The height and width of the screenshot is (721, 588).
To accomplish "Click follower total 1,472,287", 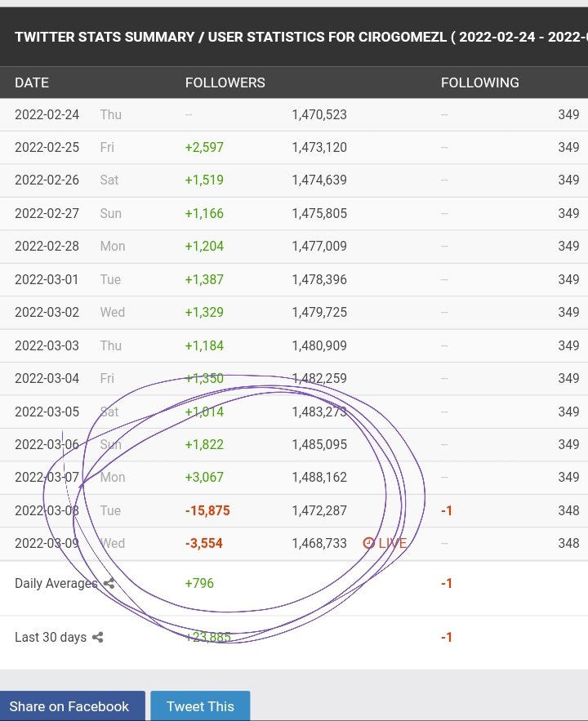I will pos(319,511).
